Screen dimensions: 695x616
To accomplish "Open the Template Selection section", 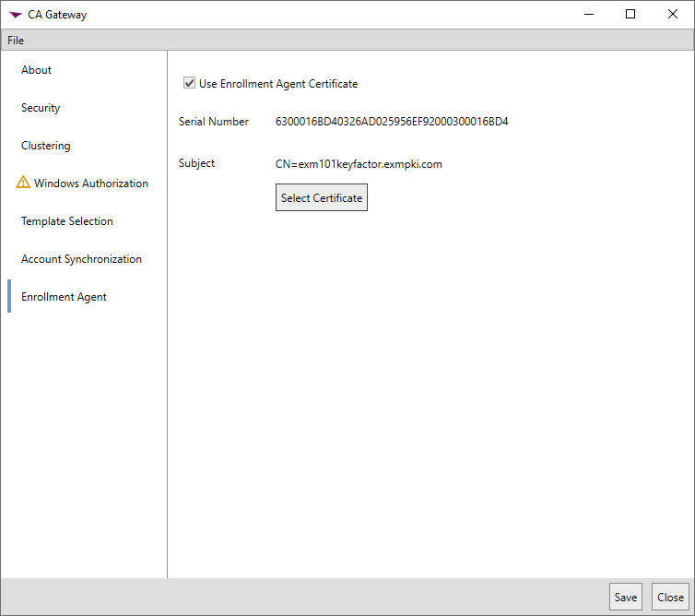I will [67, 221].
